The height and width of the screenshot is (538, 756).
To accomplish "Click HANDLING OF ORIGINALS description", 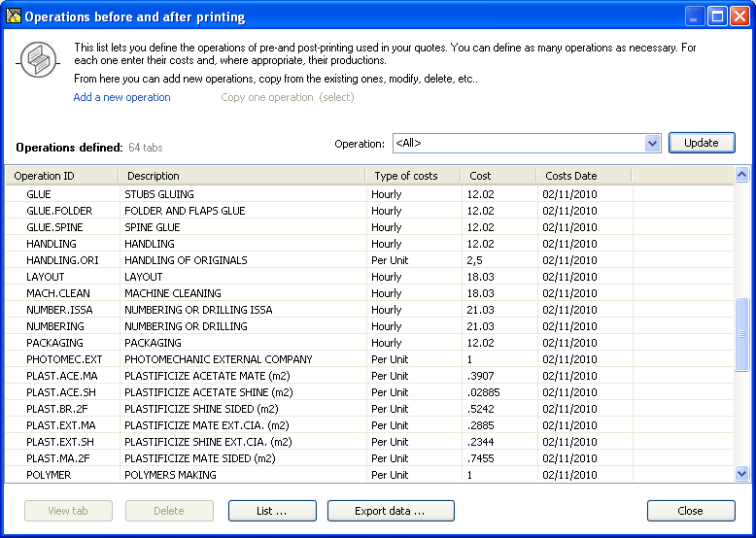I will pyautogui.click(x=186, y=260).
